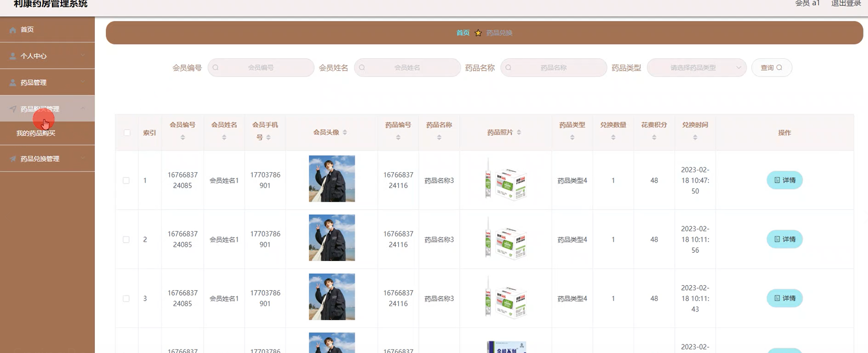Viewport: 868px width, 353px height.
Task: Sort by the 兑换时间 column
Action: [x=695, y=137]
